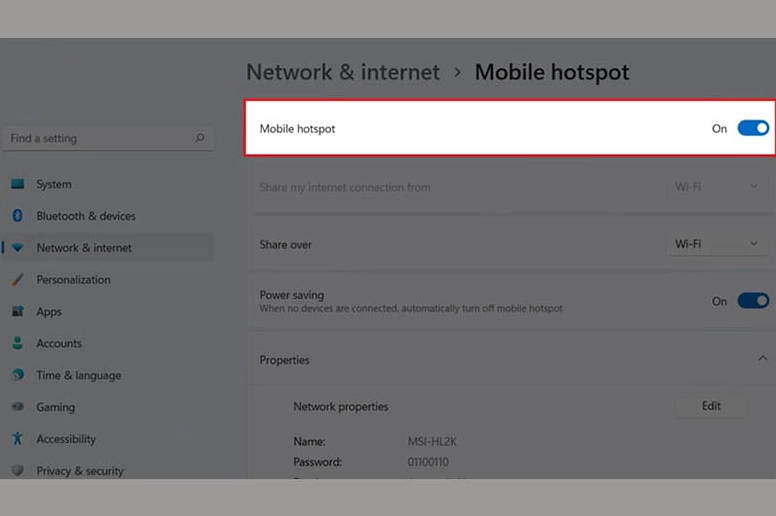Viewport: 776px width, 516px height.
Task: Collapse the Properties section chevron
Action: click(x=762, y=359)
